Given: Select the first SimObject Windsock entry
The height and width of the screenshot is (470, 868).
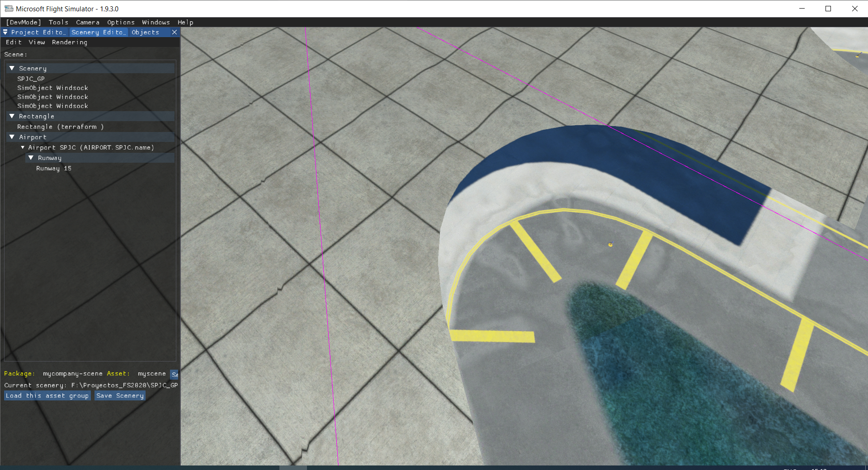Looking at the screenshot, I should tap(52, 88).
